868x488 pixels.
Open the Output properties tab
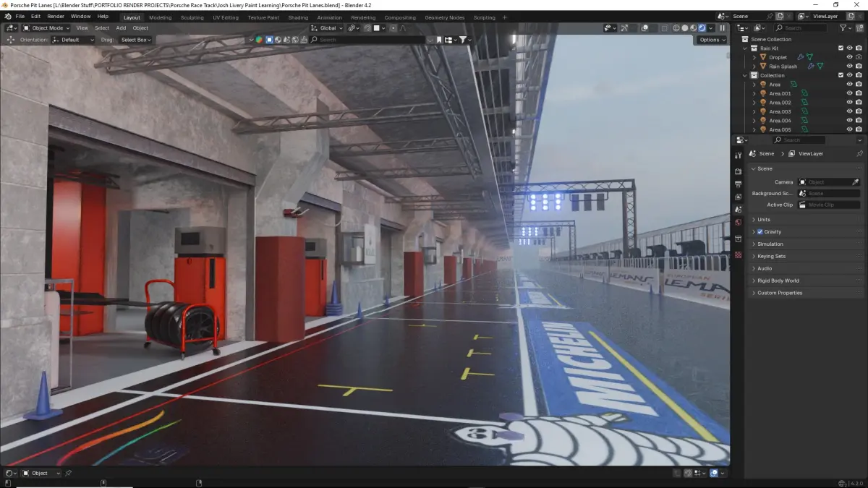738,184
